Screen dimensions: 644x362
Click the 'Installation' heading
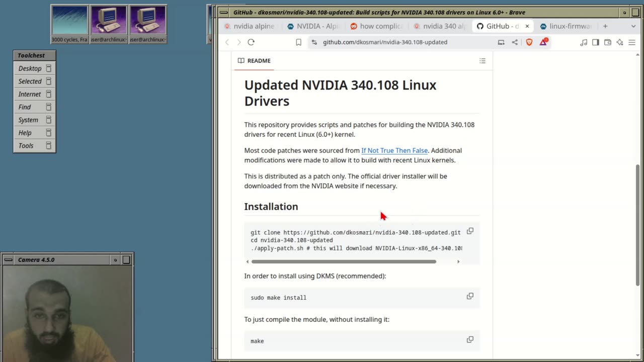pyautogui.click(x=271, y=207)
